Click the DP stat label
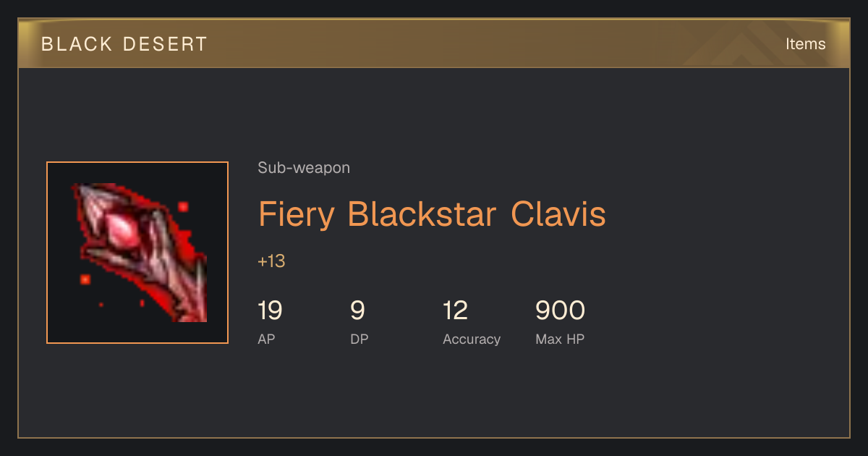868x456 pixels. tap(359, 339)
